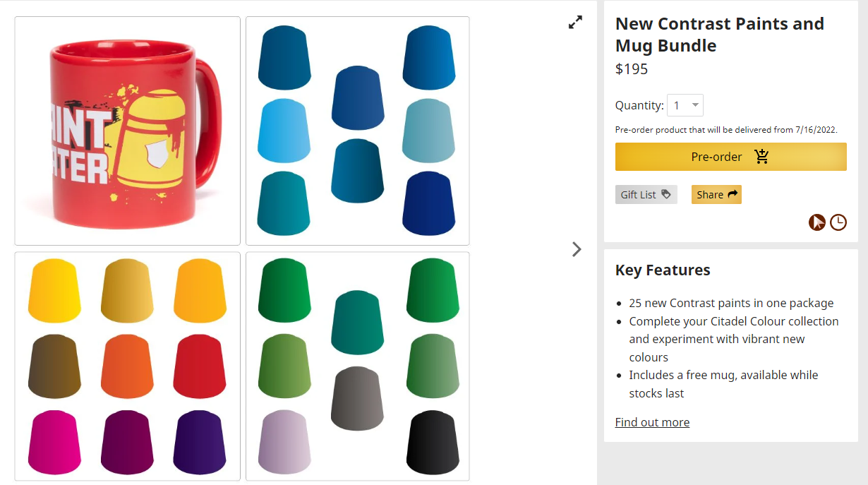
Task: Select the black paint pot
Action: pos(433,442)
